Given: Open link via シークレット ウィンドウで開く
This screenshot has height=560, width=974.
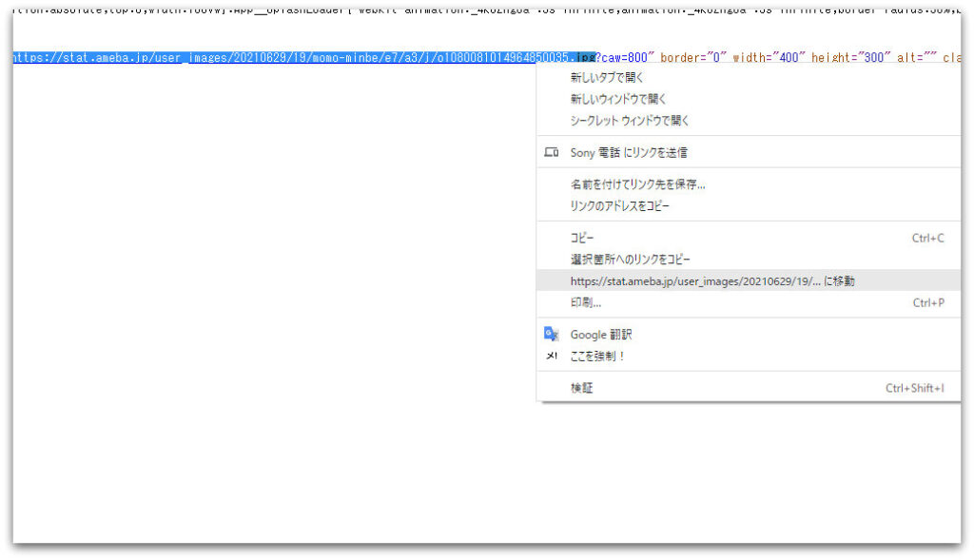Looking at the screenshot, I should (630, 121).
